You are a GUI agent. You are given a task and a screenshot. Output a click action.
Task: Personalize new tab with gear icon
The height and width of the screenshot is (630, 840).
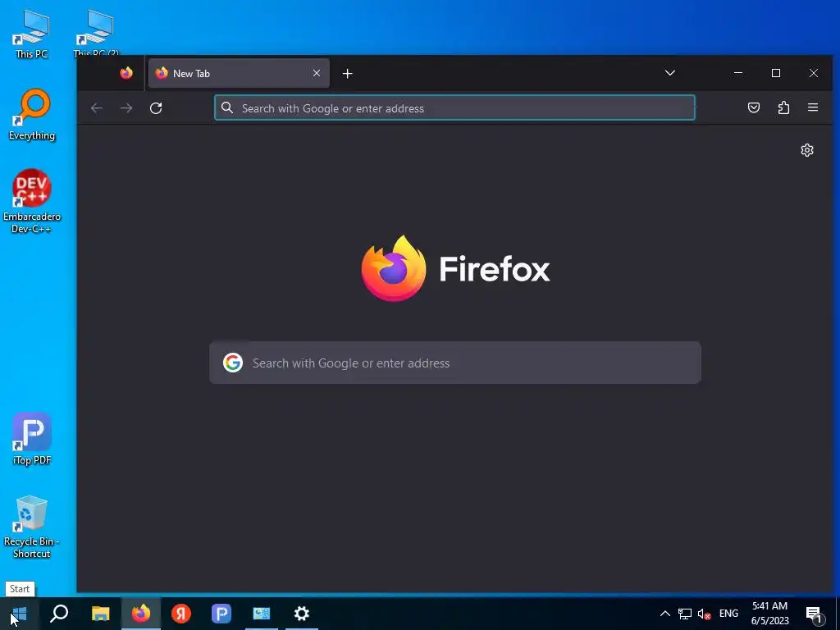pyautogui.click(x=807, y=150)
